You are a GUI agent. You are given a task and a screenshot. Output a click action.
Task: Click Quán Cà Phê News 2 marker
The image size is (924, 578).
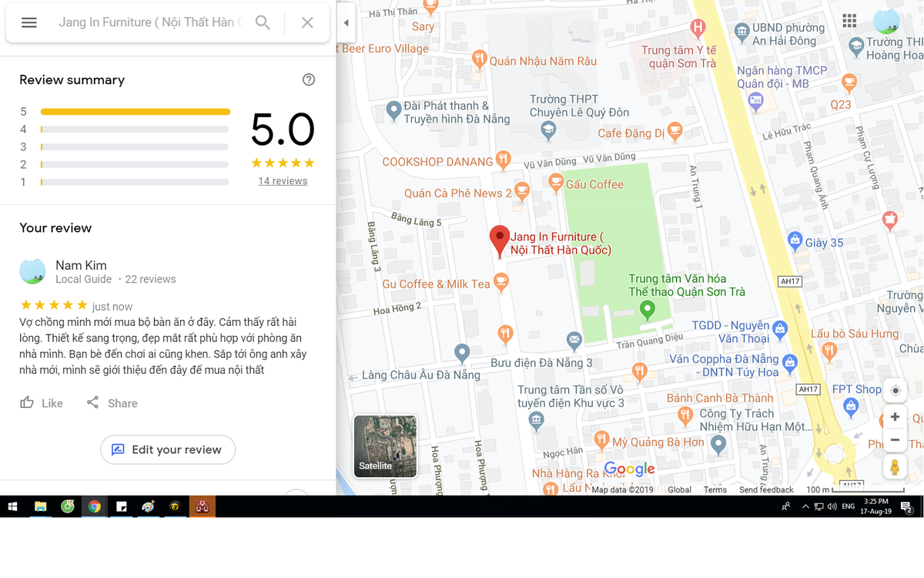(522, 192)
